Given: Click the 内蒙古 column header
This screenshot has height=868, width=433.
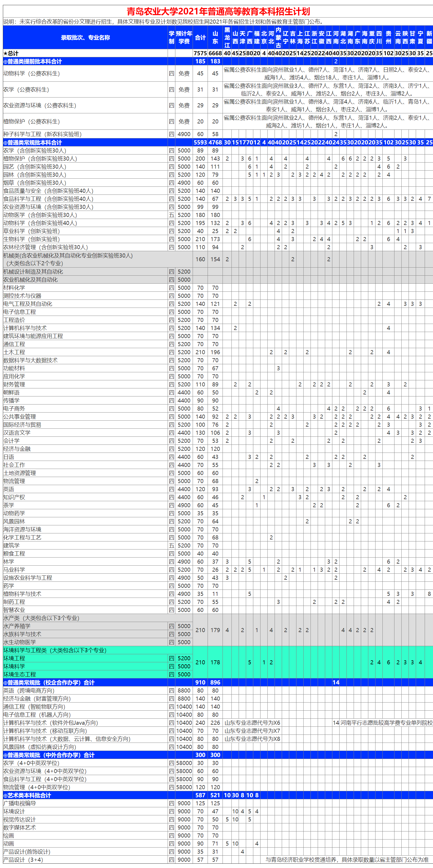Looking at the screenshot, I should [x=278, y=37].
